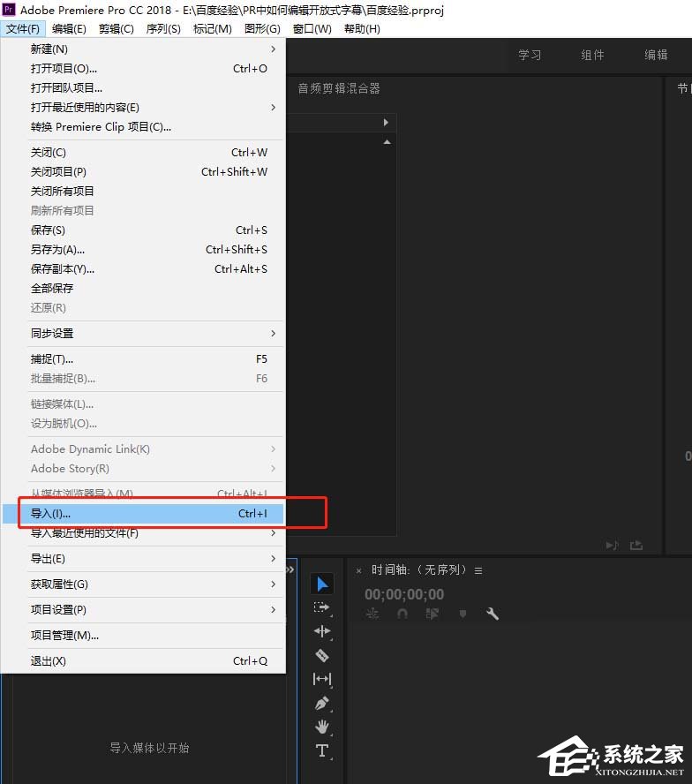The image size is (692, 784).
Task: Switch to the 学习 workspace
Action: click(530, 55)
